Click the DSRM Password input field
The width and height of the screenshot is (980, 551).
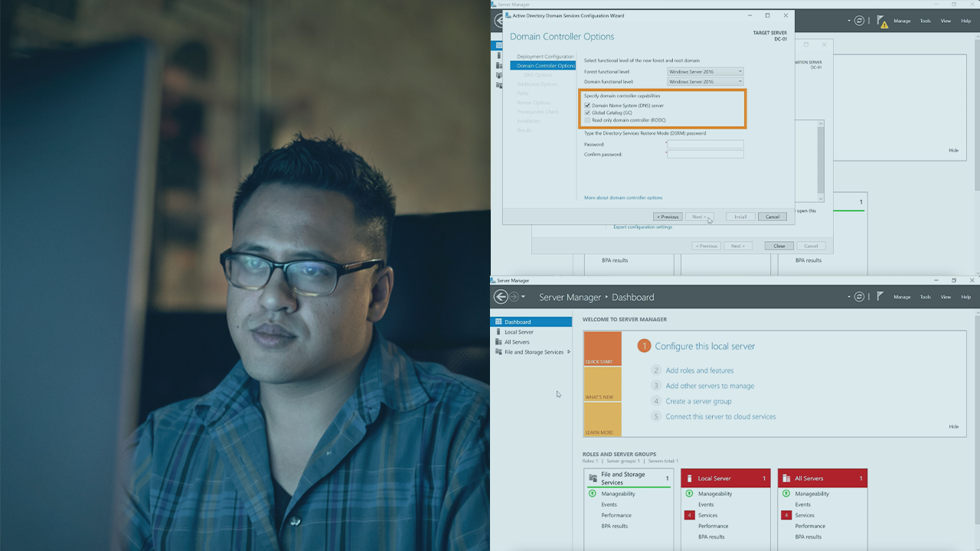705,144
